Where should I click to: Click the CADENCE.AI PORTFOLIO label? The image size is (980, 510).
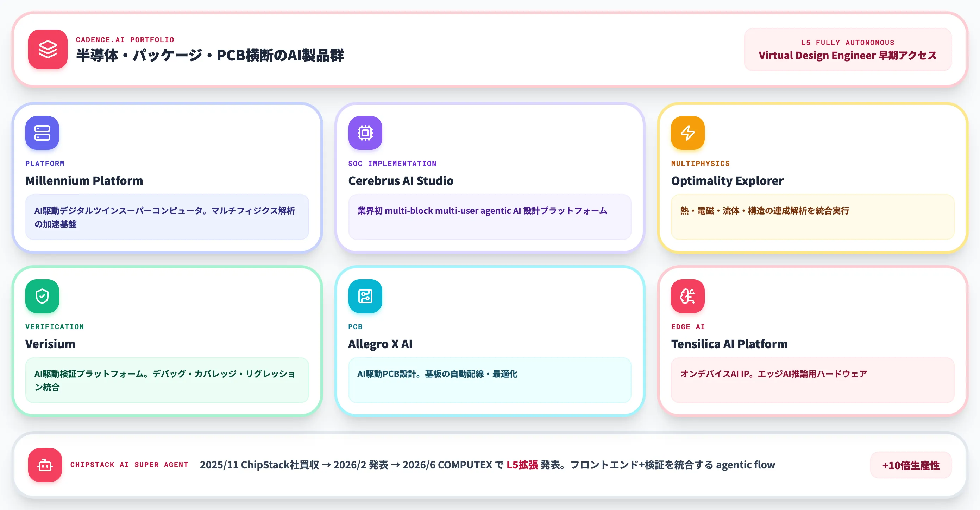point(125,39)
